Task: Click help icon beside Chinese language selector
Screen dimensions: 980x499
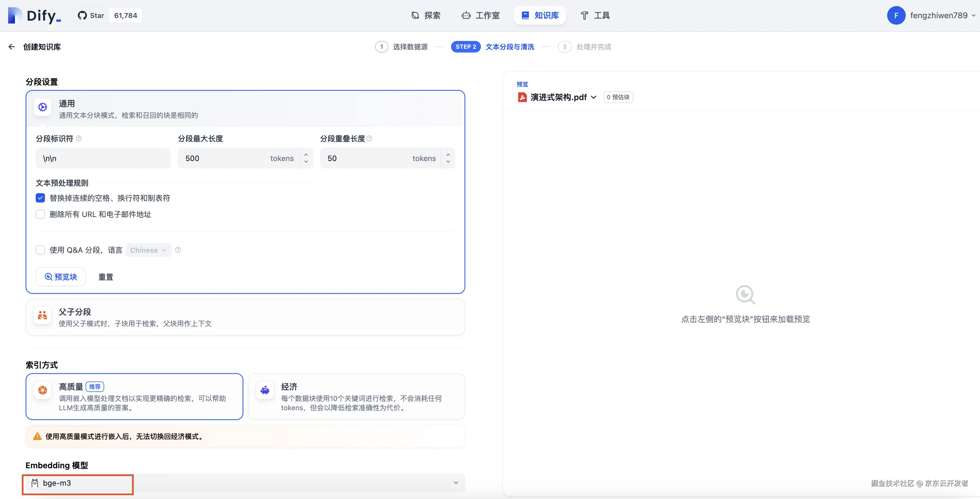Action: (178, 250)
